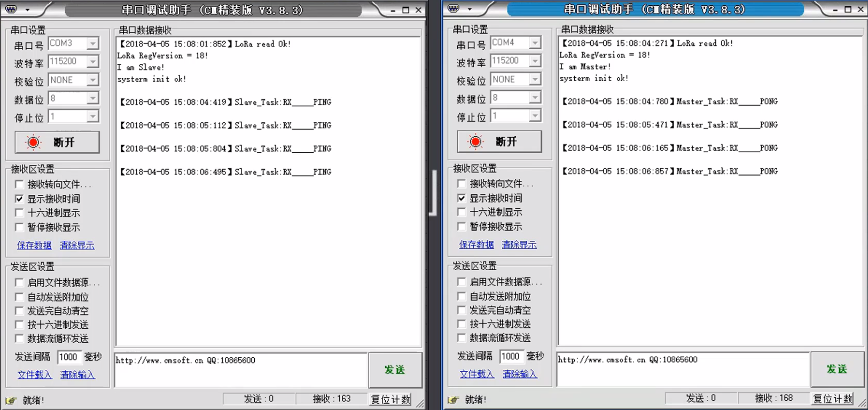This screenshot has width=868, height=410.
Task: Click the app logo icon in right window title bar
Action: coord(453,9)
